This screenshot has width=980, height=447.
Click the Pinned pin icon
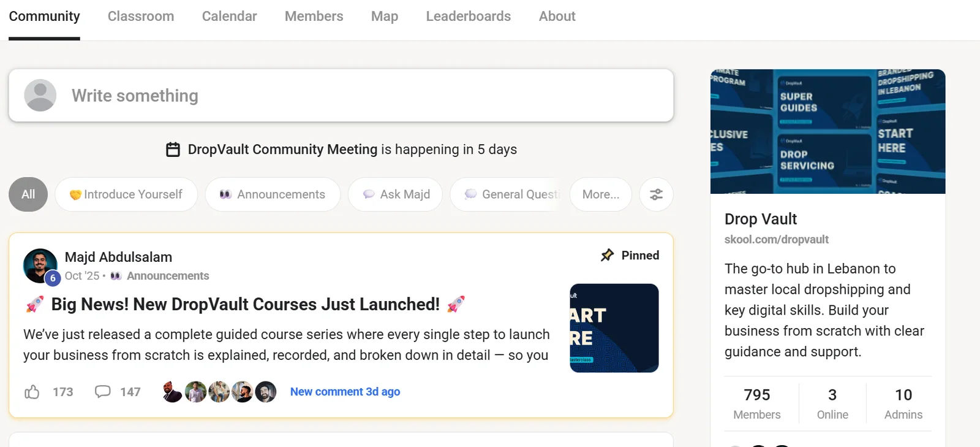point(607,255)
